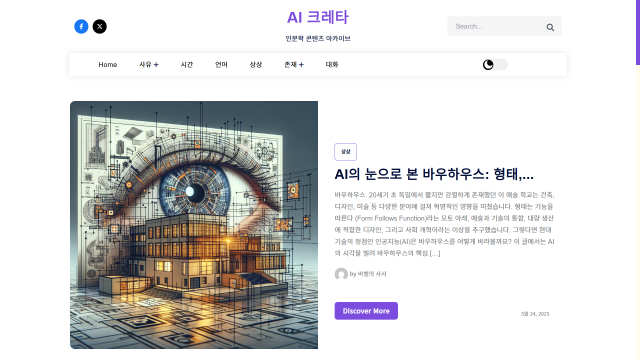Viewport: 640px width, 360px height.
Task: Focus the Search input field
Action: tap(496, 27)
